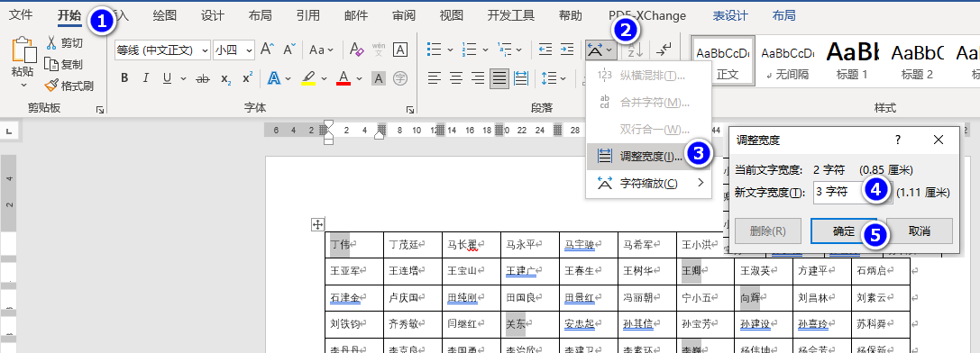The width and height of the screenshot is (980, 353).
Task: Clear all formatting with eraser-A icon
Action: (x=356, y=50)
